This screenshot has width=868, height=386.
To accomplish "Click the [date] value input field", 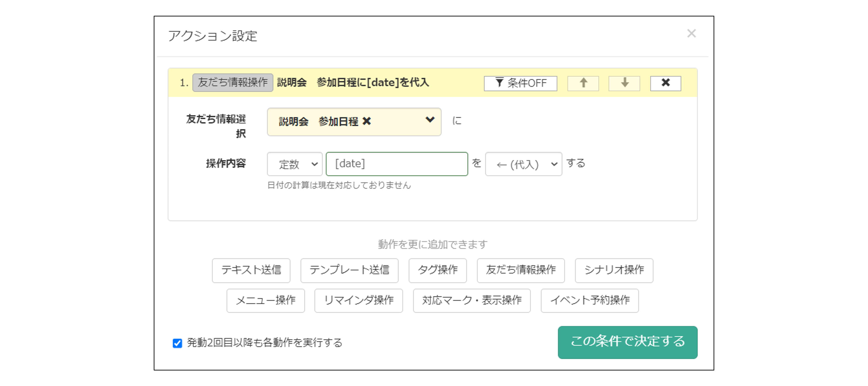I will click(x=397, y=164).
